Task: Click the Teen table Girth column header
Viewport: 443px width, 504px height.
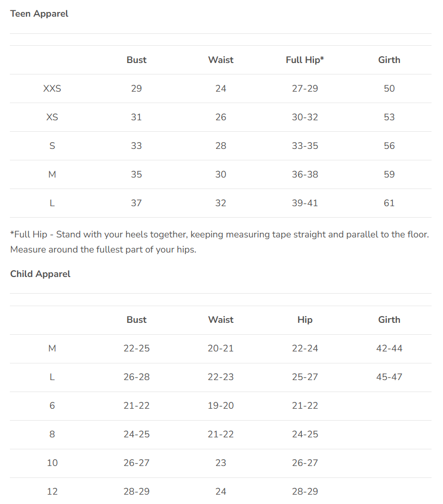Action: coord(389,60)
